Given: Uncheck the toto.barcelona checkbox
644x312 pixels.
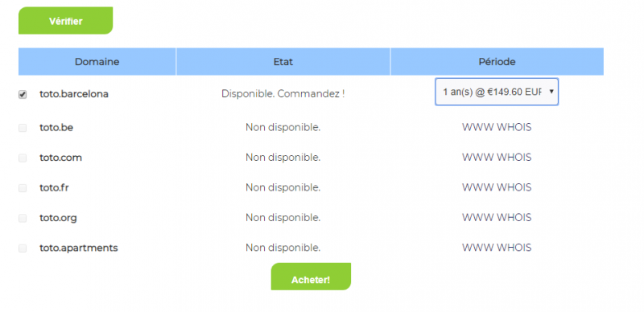Looking at the screenshot, I should pos(23,94).
